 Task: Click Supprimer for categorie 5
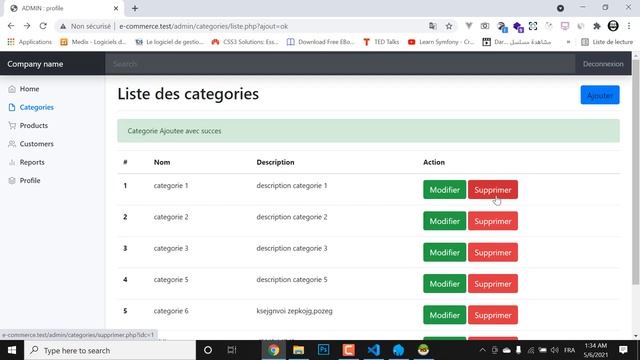pos(493,284)
